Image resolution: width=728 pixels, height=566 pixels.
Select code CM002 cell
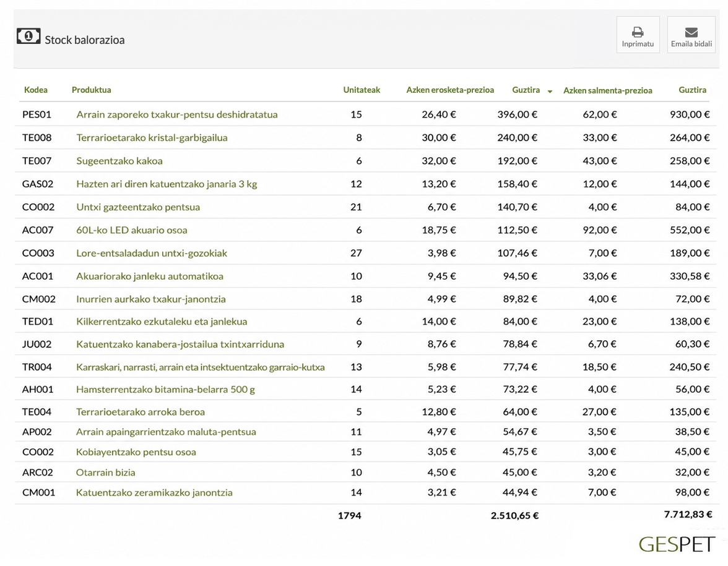click(x=38, y=299)
